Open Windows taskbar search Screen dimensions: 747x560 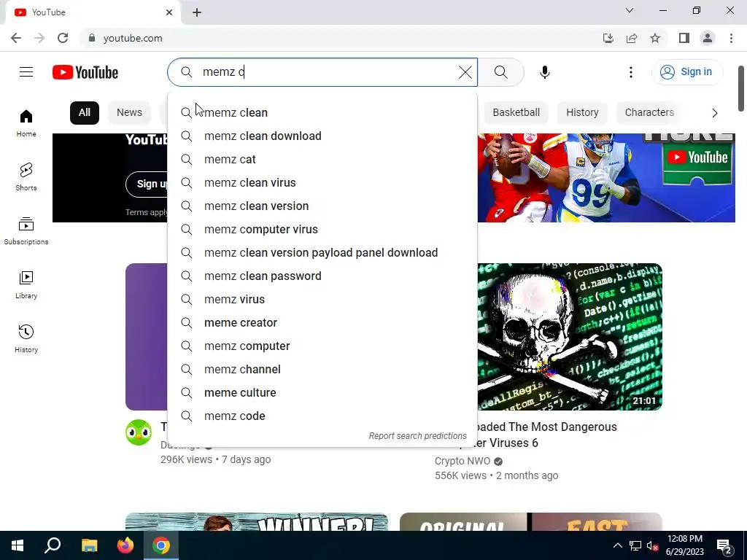[53, 545]
